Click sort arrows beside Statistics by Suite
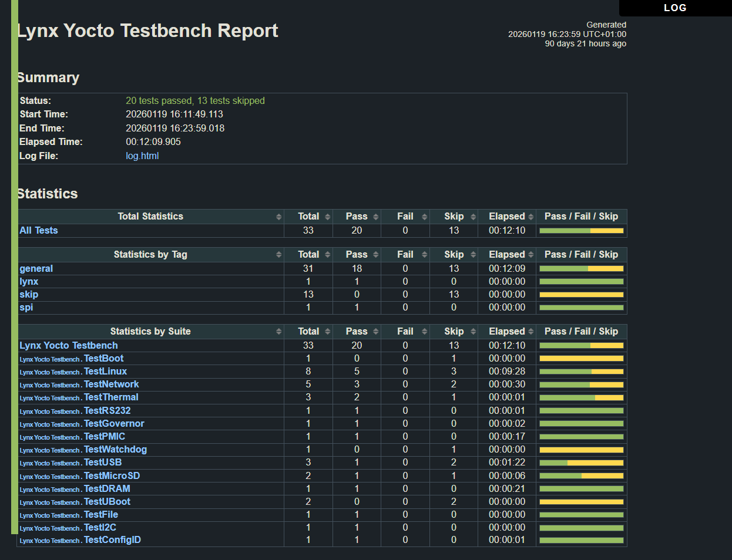This screenshot has height=560, width=732. pos(278,332)
